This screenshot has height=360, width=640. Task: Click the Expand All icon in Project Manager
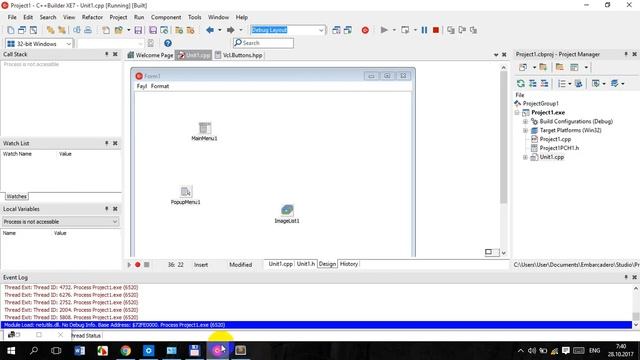(x=532, y=83)
